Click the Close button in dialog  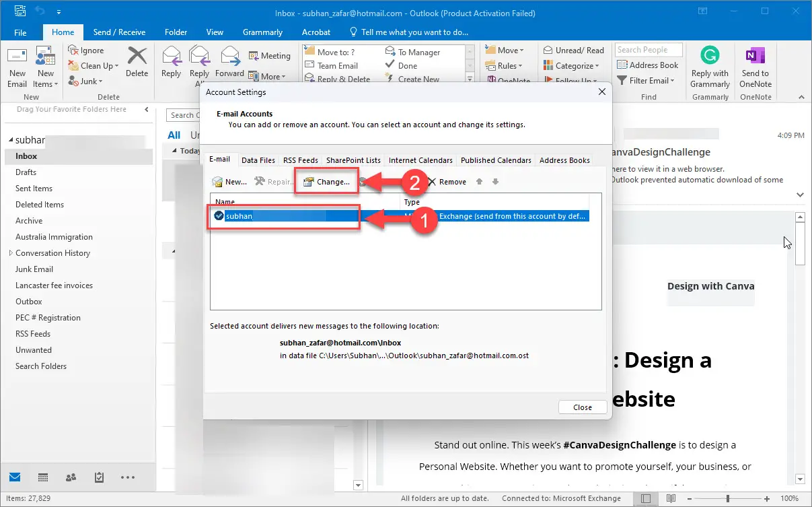click(582, 407)
